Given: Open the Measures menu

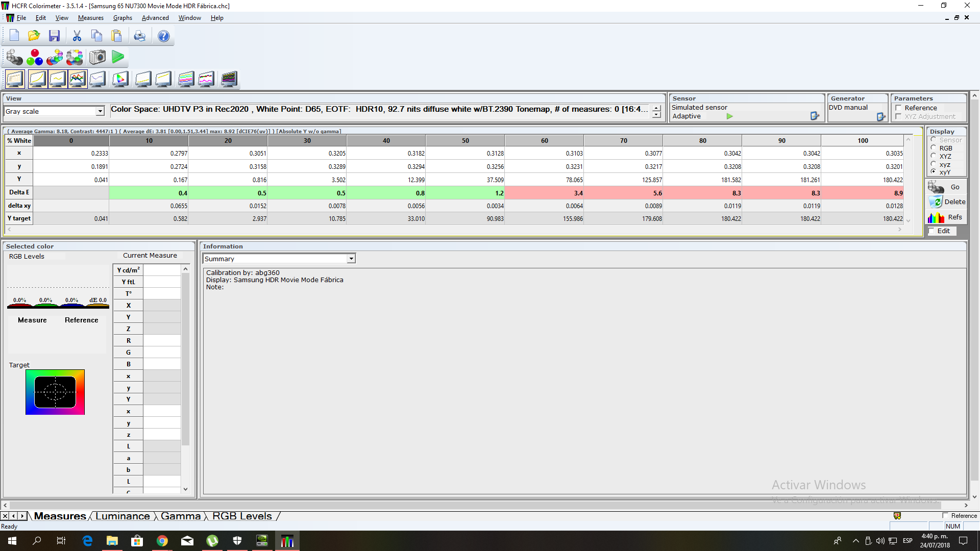Looking at the screenshot, I should (90, 18).
